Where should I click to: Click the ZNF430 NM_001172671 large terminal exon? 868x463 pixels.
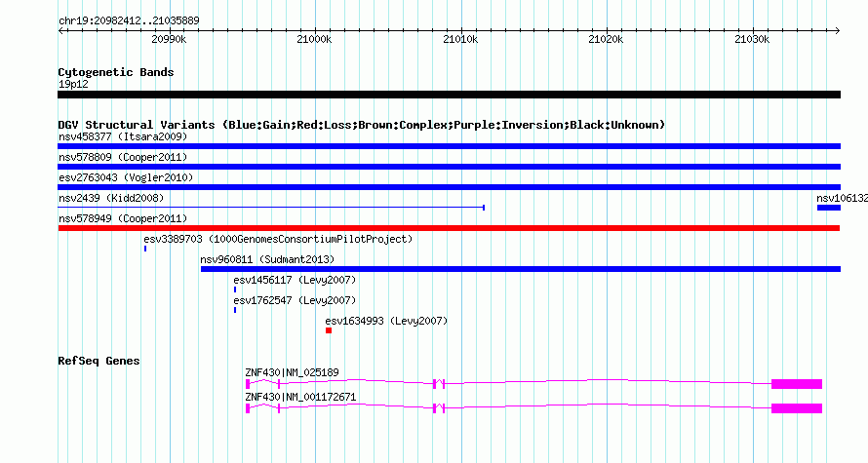[797, 408]
